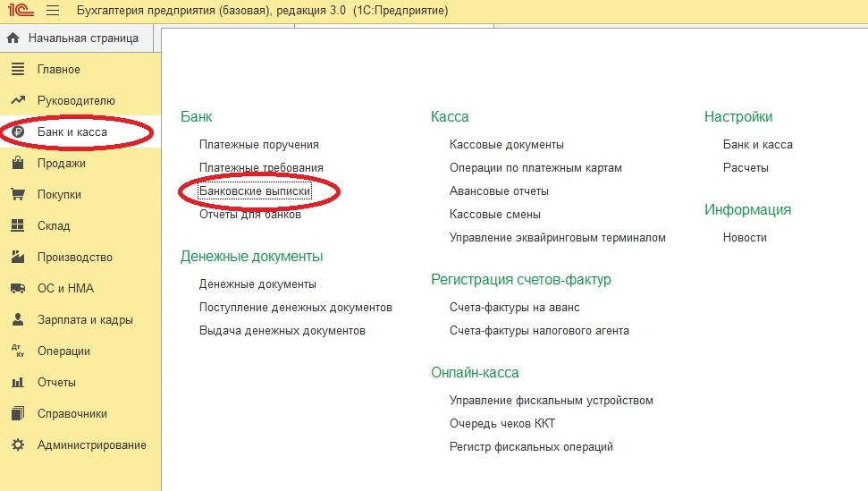Viewport: 868px width, 491px height.
Task: Select Руководителю in the sidebar
Action: tap(76, 101)
